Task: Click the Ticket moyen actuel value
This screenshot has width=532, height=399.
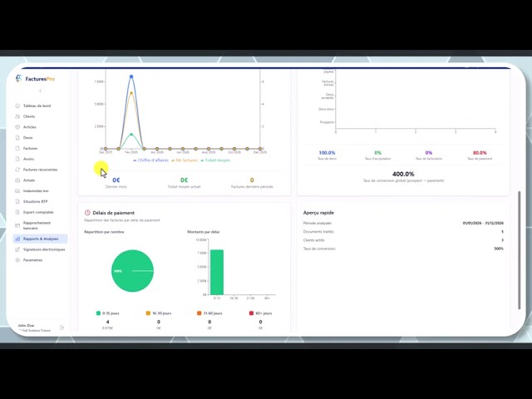Action: click(184, 180)
